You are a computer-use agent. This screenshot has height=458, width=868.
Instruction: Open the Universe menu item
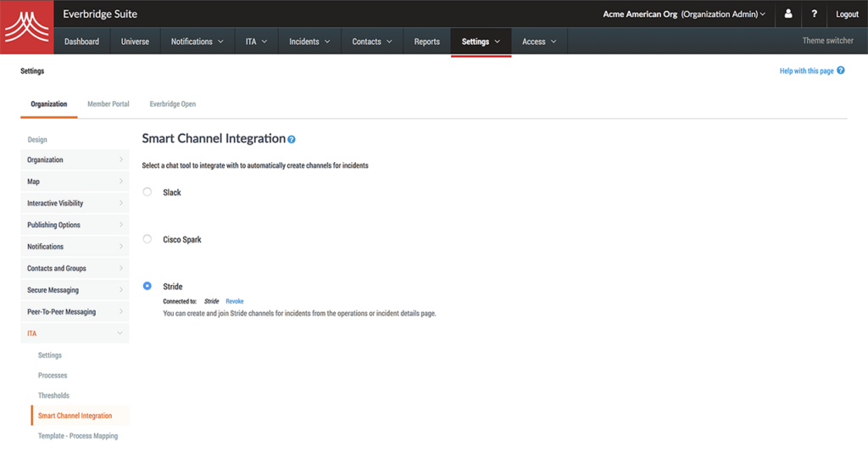coord(135,42)
